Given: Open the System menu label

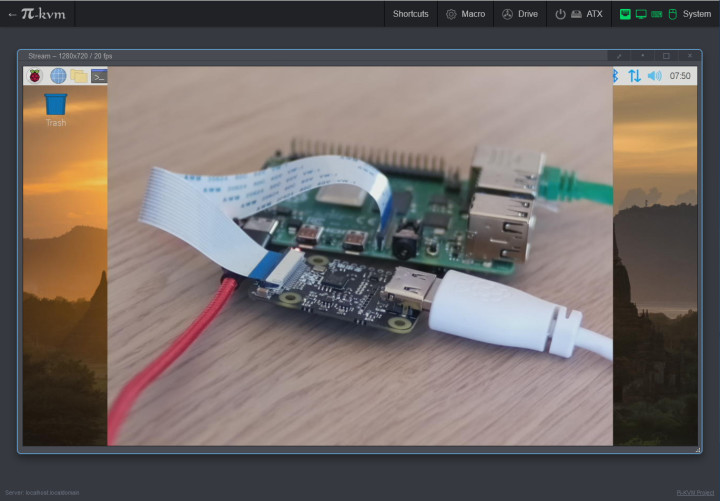Looking at the screenshot, I should pos(697,14).
